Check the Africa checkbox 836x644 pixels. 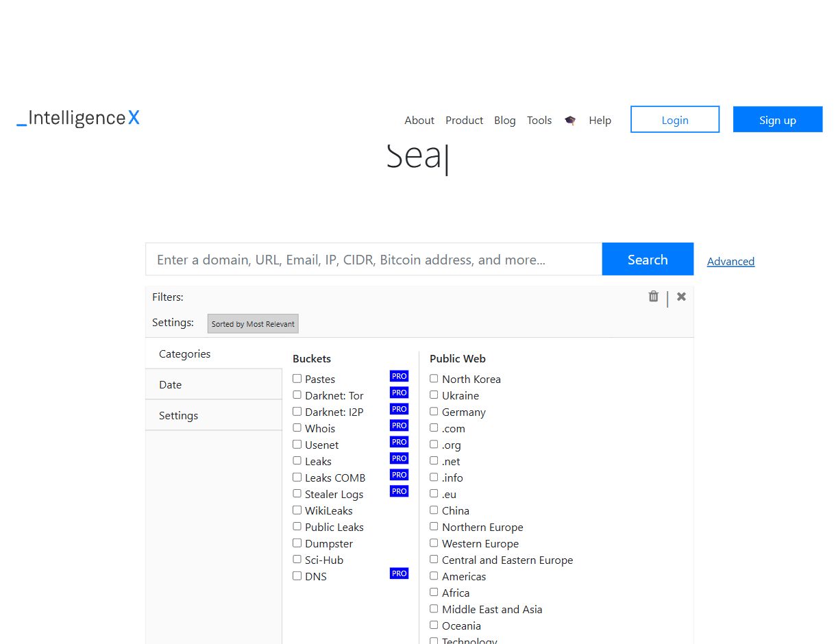[x=434, y=592]
